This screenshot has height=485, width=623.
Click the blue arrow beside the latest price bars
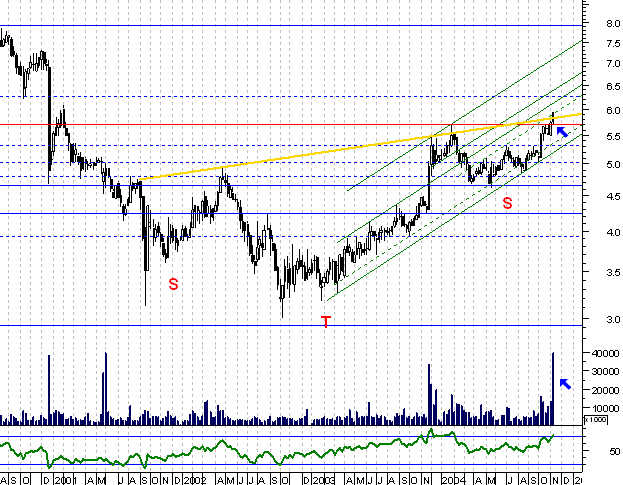click(563, 132)
